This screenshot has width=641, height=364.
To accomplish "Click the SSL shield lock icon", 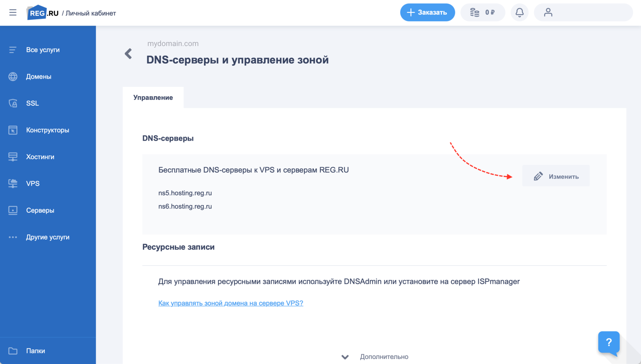I will [13, 103].
